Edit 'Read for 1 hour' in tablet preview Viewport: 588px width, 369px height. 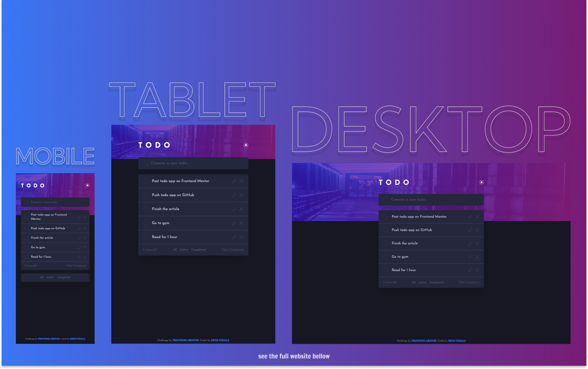(x=234, y=237)
